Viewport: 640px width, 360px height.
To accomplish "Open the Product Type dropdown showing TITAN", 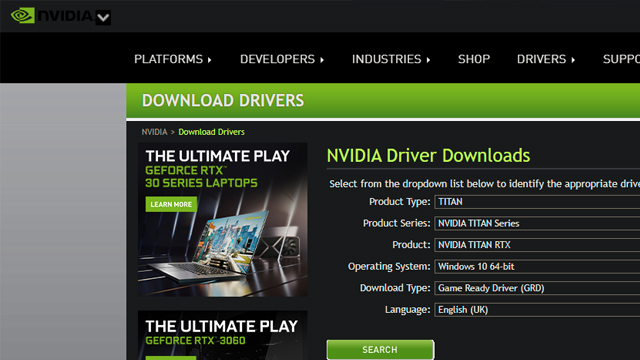I will pyautogui.click(x=537, y=202).
